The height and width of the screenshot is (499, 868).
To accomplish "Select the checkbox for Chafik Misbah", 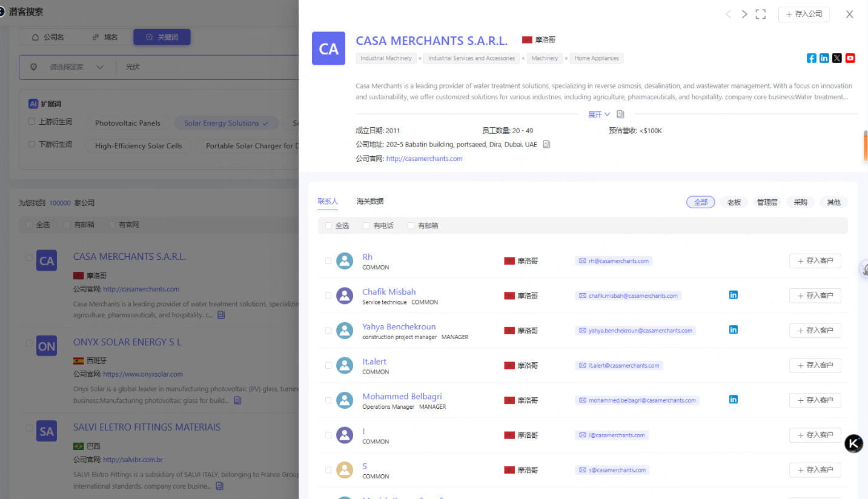I will point(328,296).
